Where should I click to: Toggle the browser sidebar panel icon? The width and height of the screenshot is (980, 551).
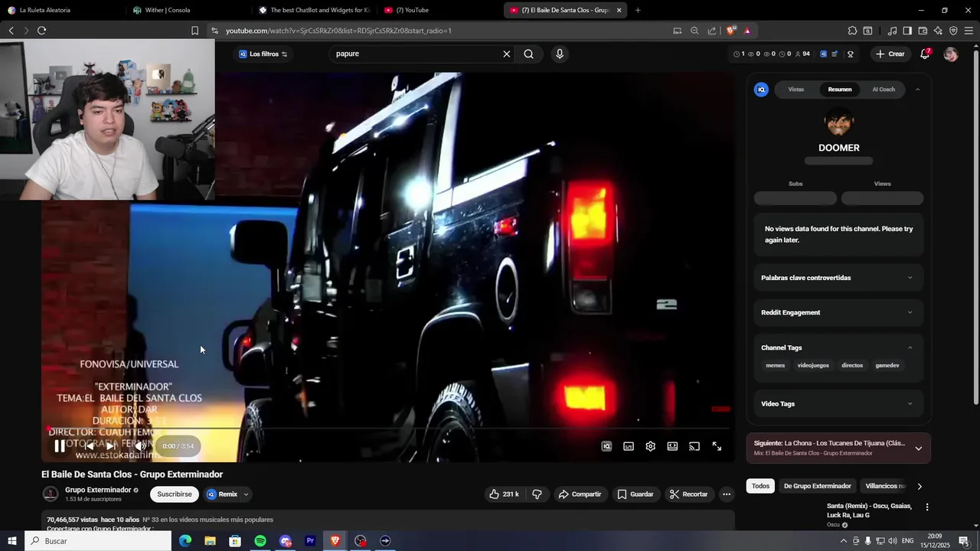pyautogui.click(x=907, y=31)
